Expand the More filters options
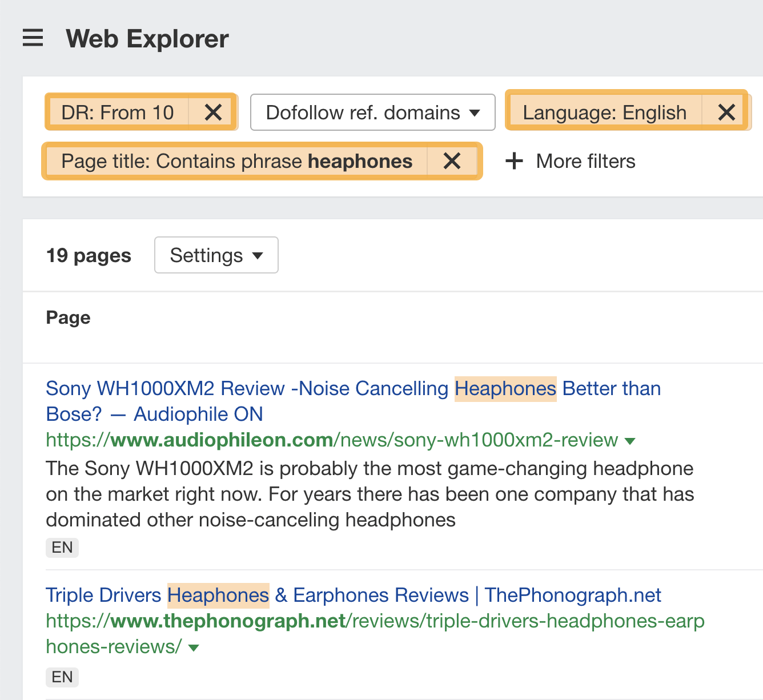This screenshot has height=700, width=763. pos(585,161)
